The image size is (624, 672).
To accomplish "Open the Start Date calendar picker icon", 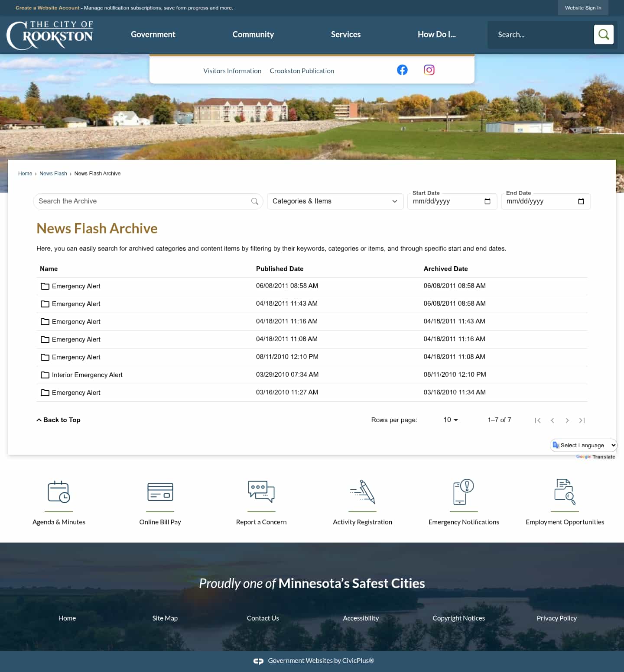I will pyautogui.click(x=487, y=201).
